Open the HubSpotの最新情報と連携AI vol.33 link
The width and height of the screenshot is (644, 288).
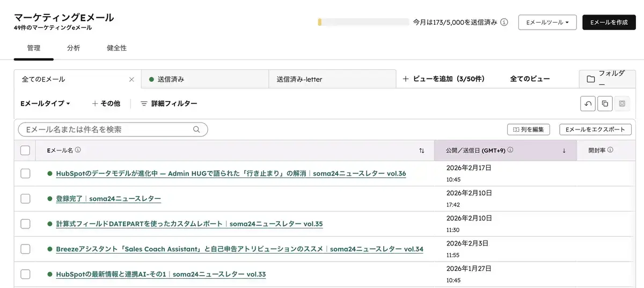tap(160, 275)
